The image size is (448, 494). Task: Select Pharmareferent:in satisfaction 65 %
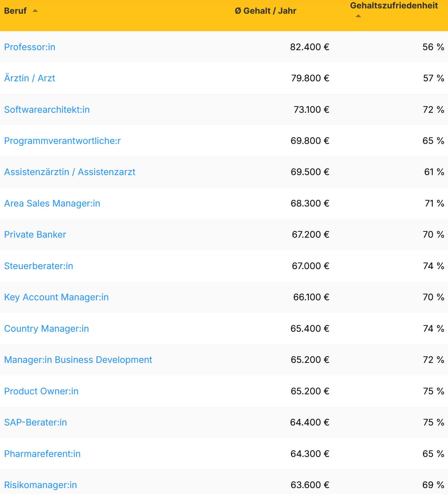[x=433, y=454]
